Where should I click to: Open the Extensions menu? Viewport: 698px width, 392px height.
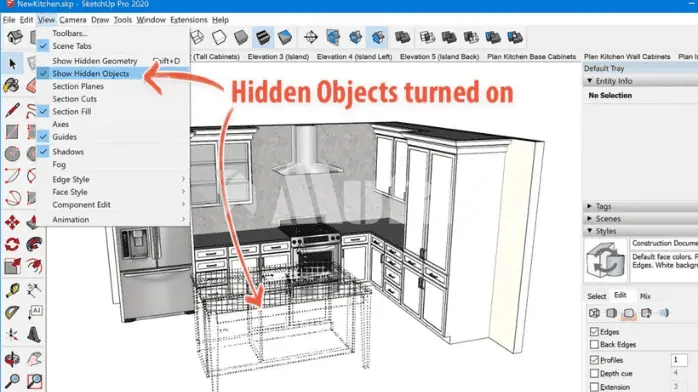click(188, 20)
